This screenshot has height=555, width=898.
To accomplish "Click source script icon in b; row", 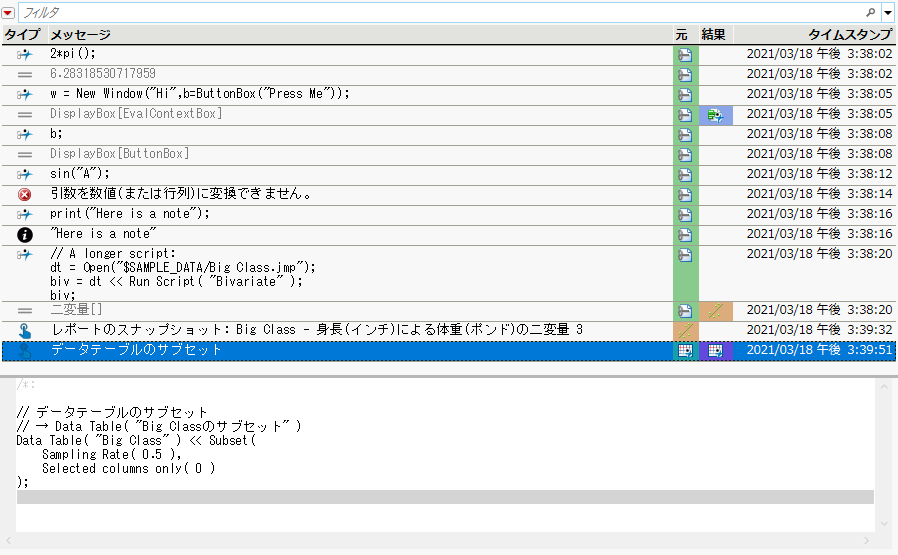I will (x=685, y=135).
